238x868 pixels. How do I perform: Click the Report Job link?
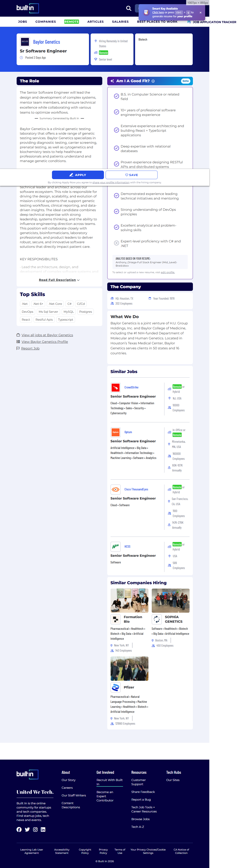(30, 348)
